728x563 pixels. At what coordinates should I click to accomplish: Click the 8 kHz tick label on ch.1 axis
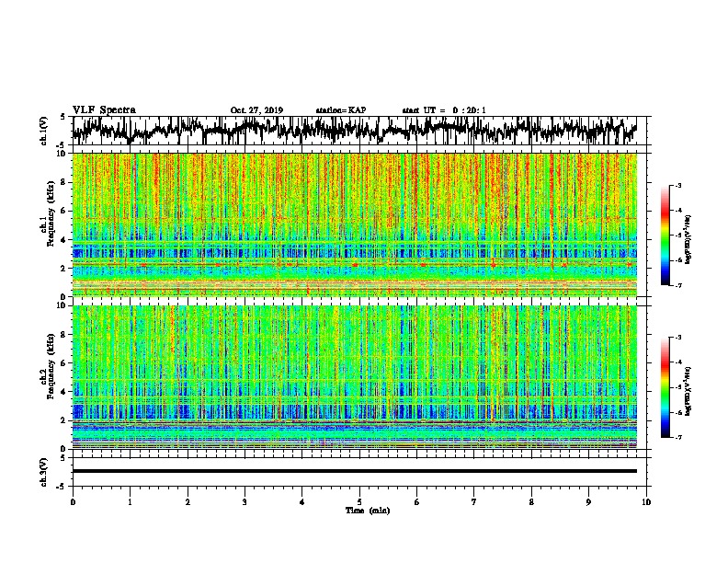63,182
